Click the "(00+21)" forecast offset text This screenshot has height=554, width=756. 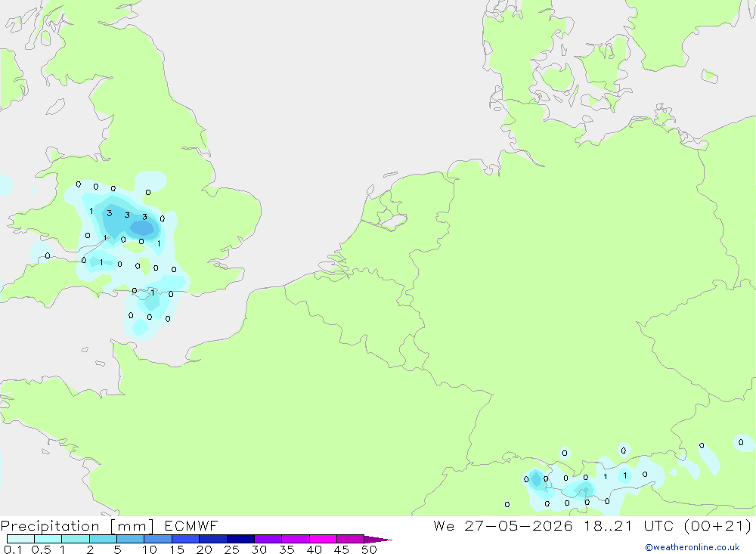pyautogui.click(x=717, y=525)
